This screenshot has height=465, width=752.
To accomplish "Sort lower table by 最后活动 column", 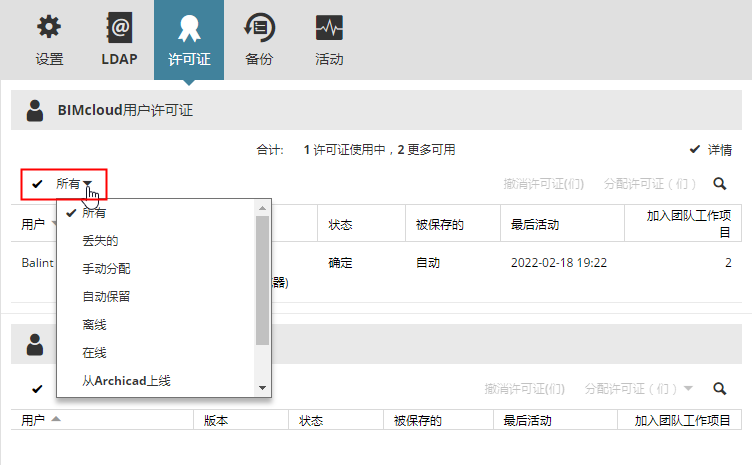I will point(527,420).
